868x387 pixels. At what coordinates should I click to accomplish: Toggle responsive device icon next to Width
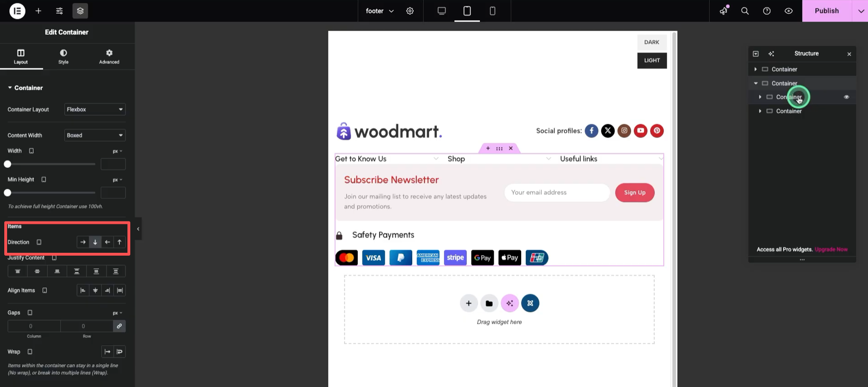coord(31,151)
